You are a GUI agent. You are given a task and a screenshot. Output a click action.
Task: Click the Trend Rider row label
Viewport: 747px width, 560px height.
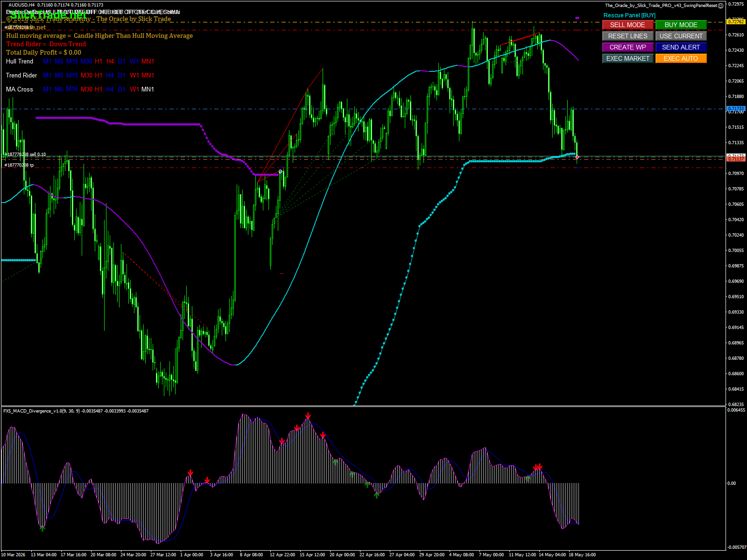[x=21, y=75]
